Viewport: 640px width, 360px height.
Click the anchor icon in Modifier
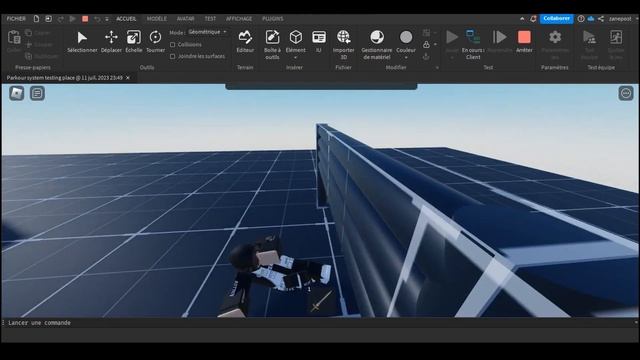[x=426, y=56]
